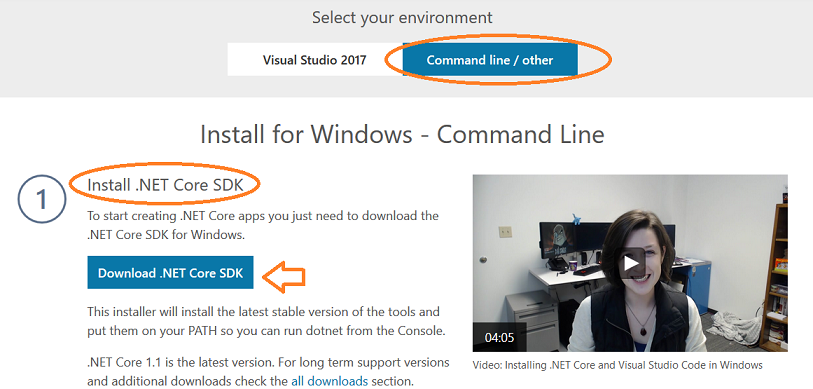Viewport: 813px width, 389px height.
Task: Click the bookshelf in the video thumbnail
Action: coord(775,276)
